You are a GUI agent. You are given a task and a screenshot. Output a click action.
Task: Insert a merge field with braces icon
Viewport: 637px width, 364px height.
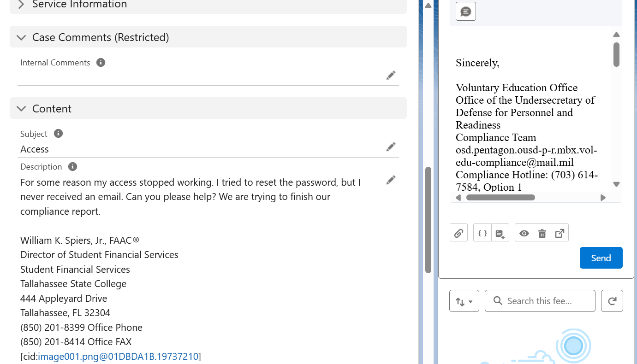[x=482, y=233]
